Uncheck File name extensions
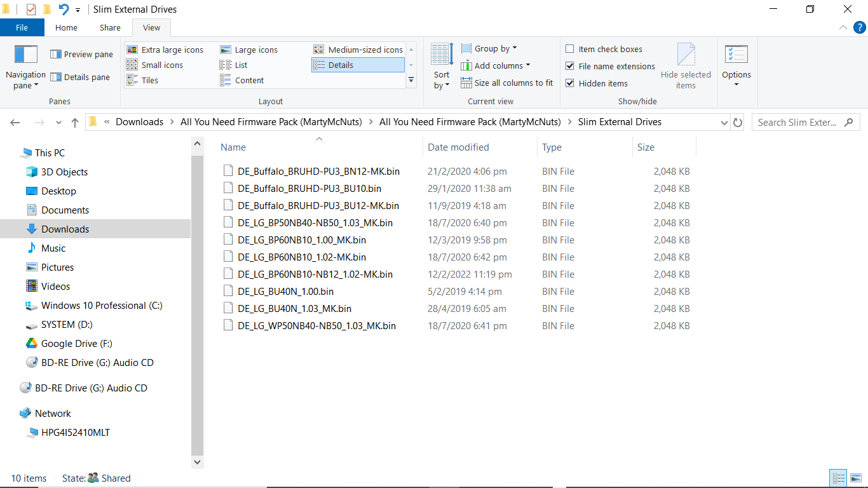The height and width of the screenshot is (488, 868). coord(570,67)
